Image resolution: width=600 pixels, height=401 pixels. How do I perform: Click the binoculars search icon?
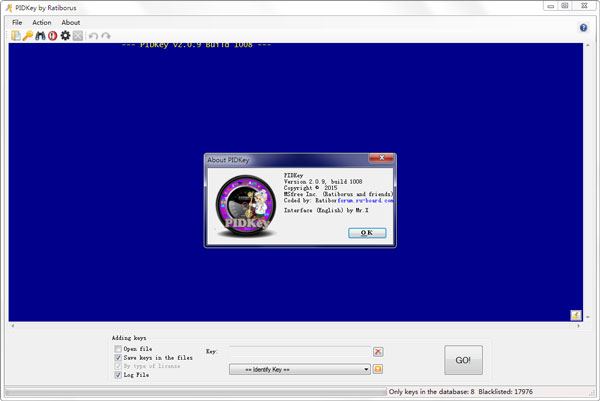(40, 36)
